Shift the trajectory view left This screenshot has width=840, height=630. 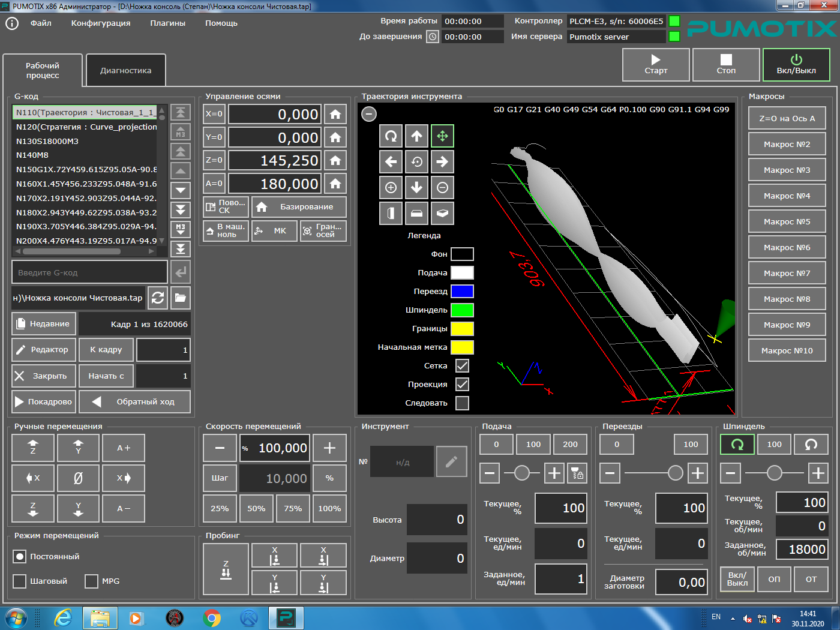pos(391,162)
